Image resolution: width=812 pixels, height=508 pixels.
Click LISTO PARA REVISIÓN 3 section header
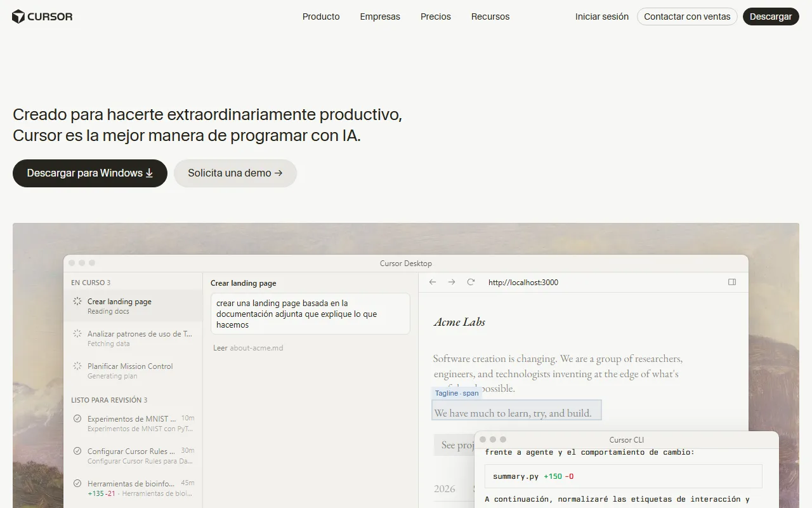coord(109,400)
